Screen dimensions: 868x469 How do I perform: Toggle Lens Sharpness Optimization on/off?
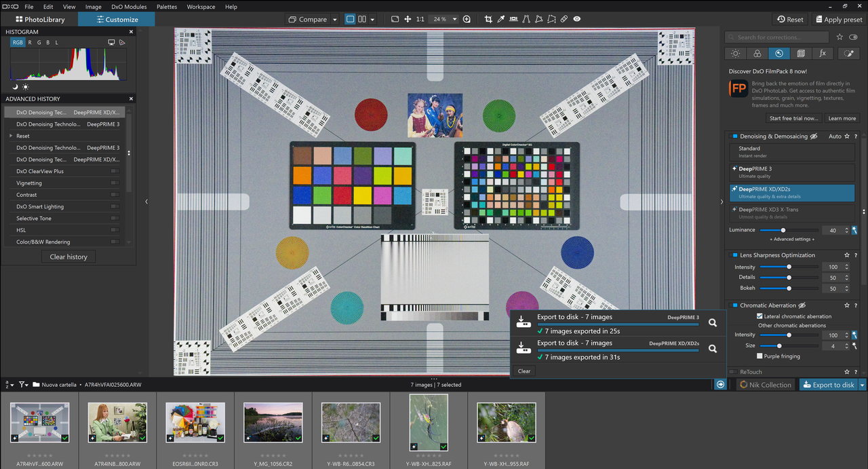(734, 255)
